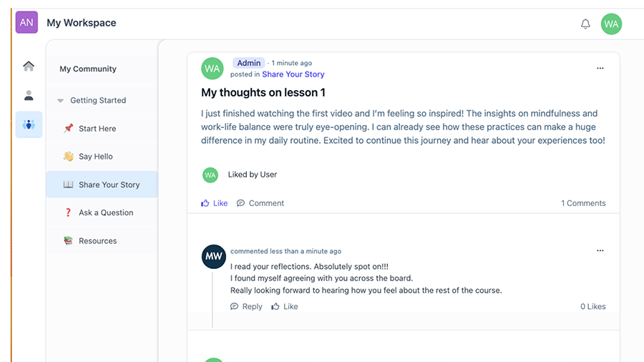Screen dimensions: 644x362
Task: Click the Comment button on the post
Action: coord(260,203)
